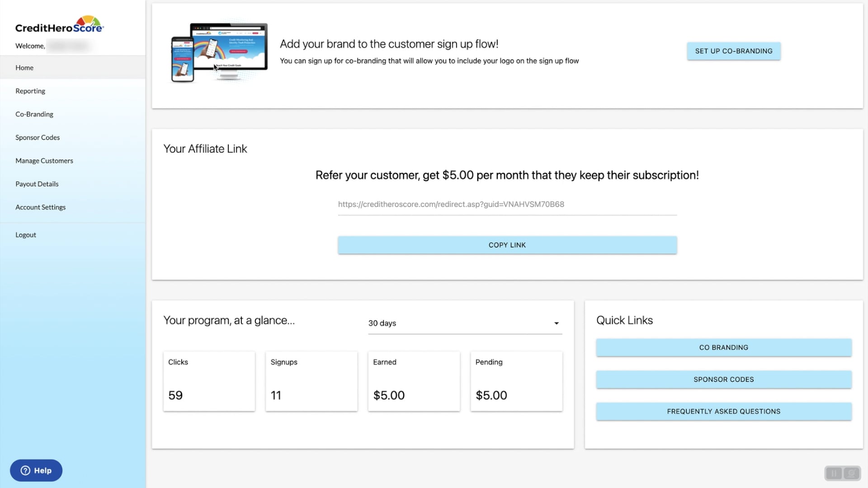Image resolution: width=868 pixels, height=488 pixels.
Task: Open Manage Customers page
Action: point(44,161)
